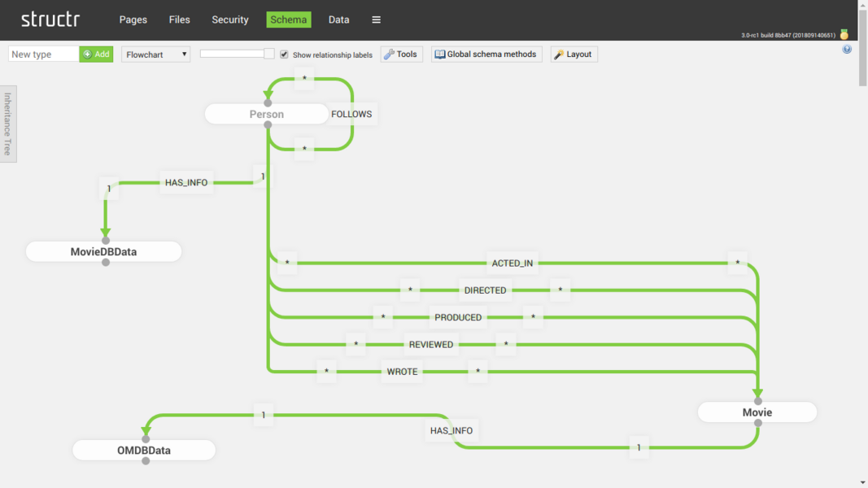Go to the Security section
This screenshot has width=868, height=488.
[230, 20]
